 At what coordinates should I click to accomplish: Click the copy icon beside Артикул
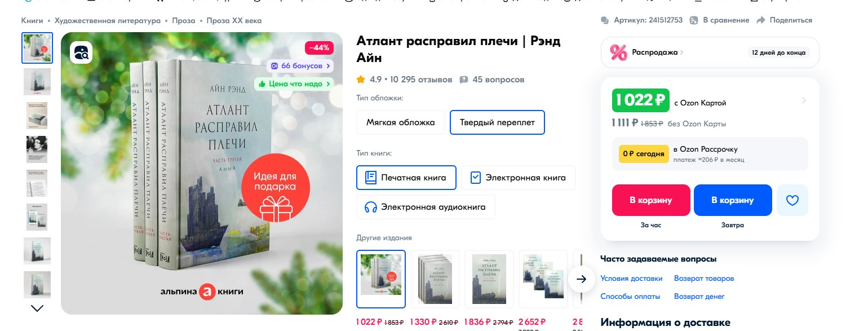[605, 20]
